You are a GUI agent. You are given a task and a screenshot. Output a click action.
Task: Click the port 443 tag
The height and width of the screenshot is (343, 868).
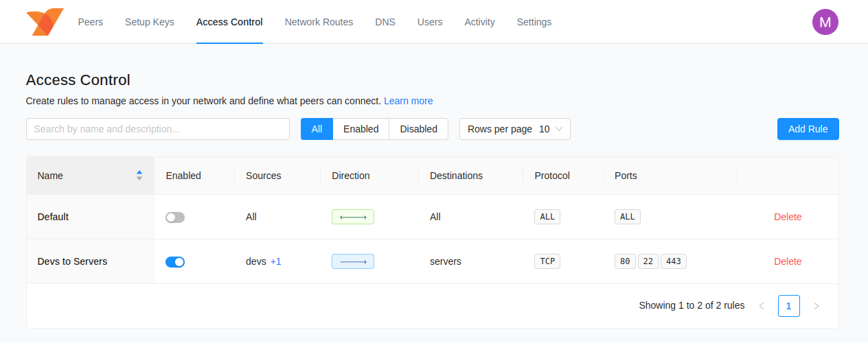click(673, 261)
